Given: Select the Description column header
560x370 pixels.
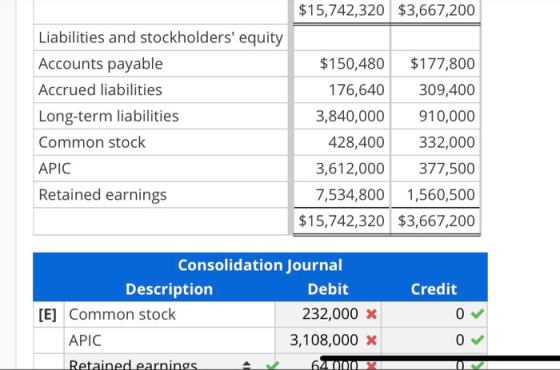Looking at the screenshot, I should pos(169,289).
